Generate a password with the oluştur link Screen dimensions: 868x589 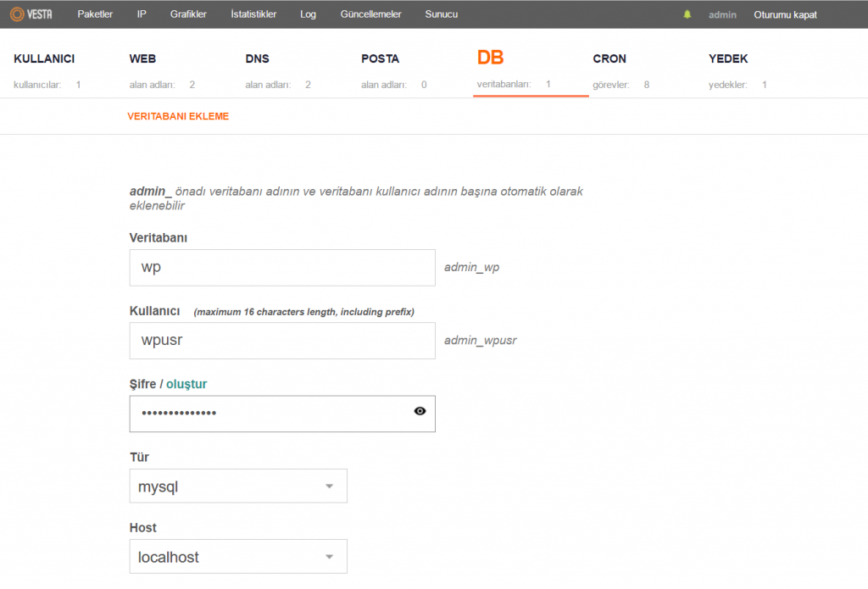click(x=186, y=384)
